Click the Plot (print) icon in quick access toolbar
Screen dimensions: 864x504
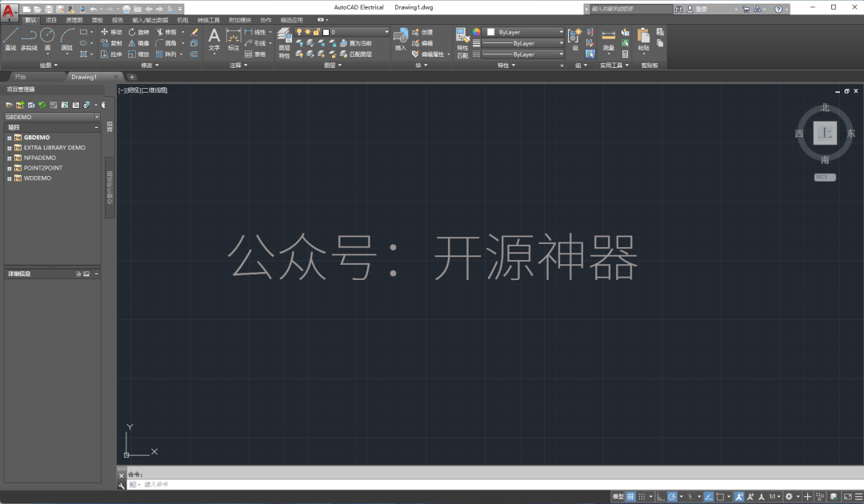[126, 9]
